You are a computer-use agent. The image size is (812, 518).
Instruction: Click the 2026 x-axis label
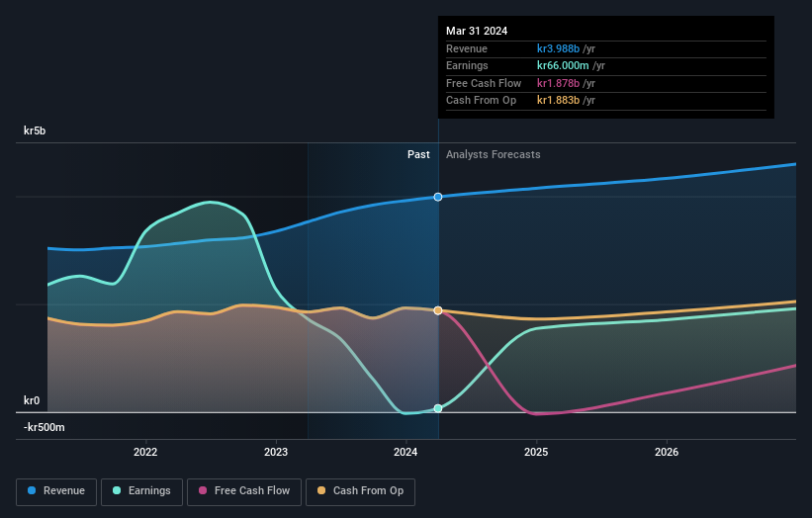667,452
